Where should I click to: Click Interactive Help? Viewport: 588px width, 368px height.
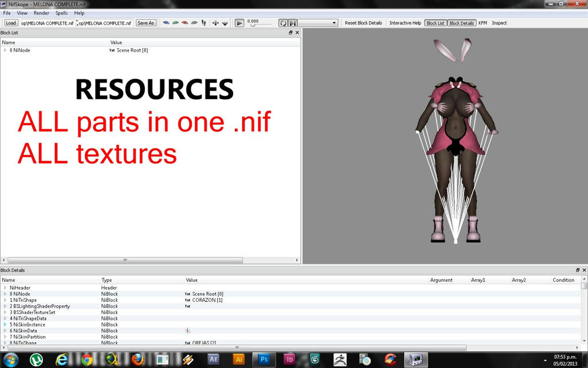point(405,23)
